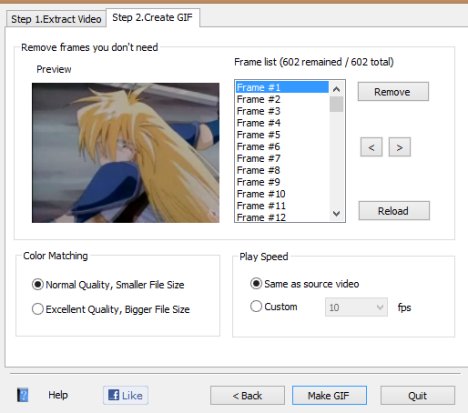Select Frame #11 in the list
The width and height of the screenshot is (468, 413).
pos(282,206)
